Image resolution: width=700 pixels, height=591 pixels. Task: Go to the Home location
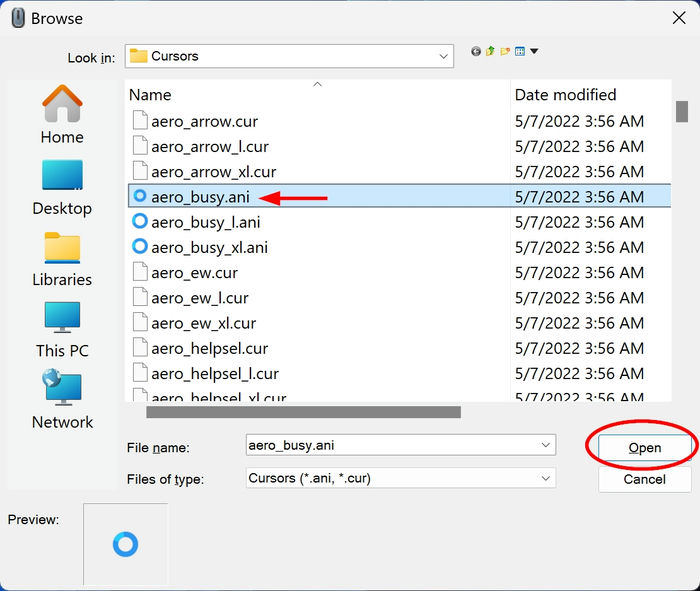click(62, 114)
